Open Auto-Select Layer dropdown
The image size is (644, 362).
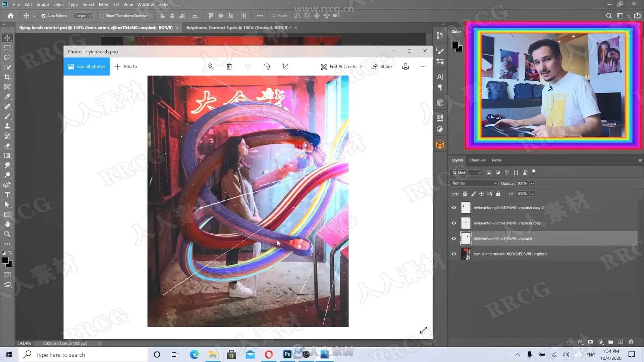click(x=83, y=16)
